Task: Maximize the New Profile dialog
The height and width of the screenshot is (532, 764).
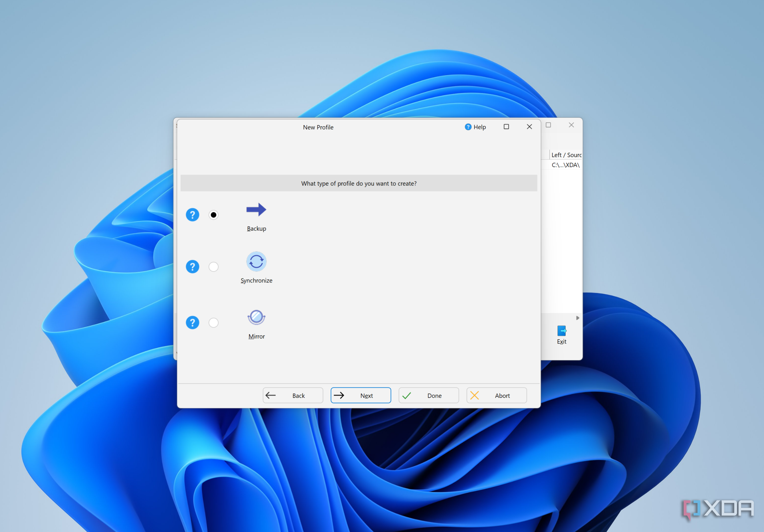Action: click(x=506, y=127)
